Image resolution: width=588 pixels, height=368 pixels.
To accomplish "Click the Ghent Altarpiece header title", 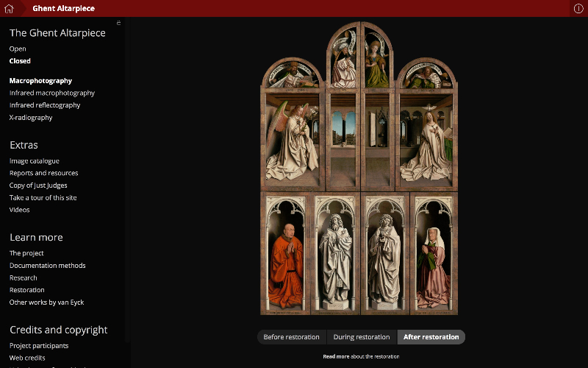I will click(63, 8).
